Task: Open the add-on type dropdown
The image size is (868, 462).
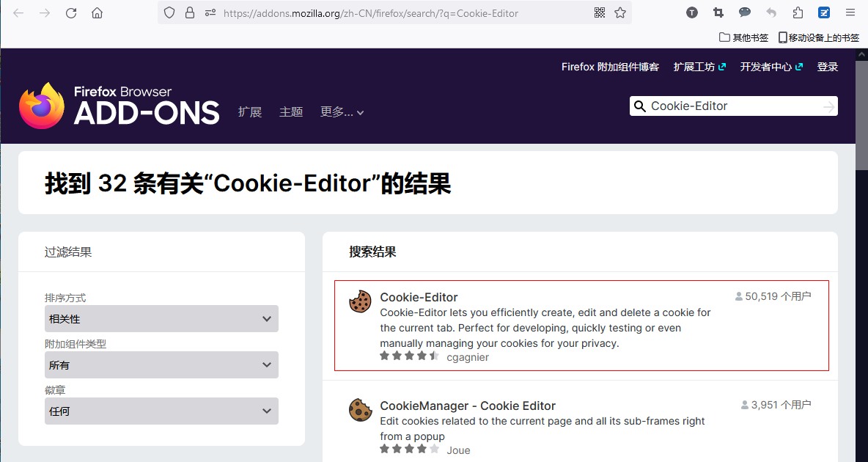Action: (x=161, y=365)
